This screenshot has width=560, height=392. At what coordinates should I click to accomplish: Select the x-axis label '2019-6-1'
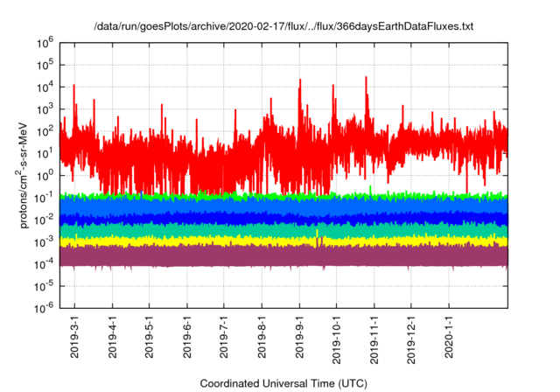point(187,337)
